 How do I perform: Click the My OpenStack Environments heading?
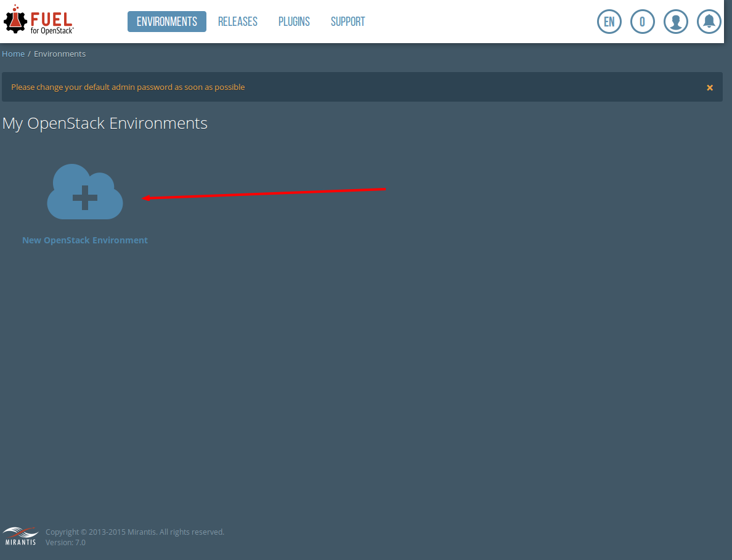coord(105,123)
